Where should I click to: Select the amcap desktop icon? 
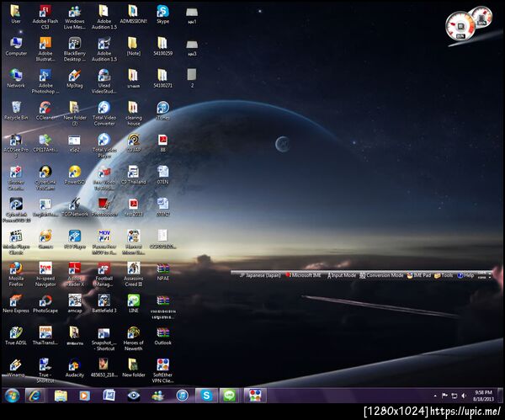coord(75,303)
